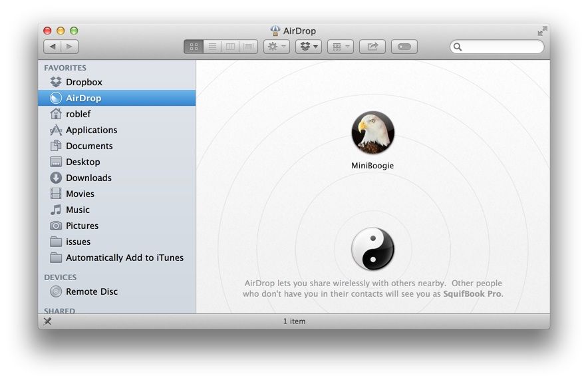The image size is (588, 382).
Task: Click the Share toolbar button
Action: point(372,47)
